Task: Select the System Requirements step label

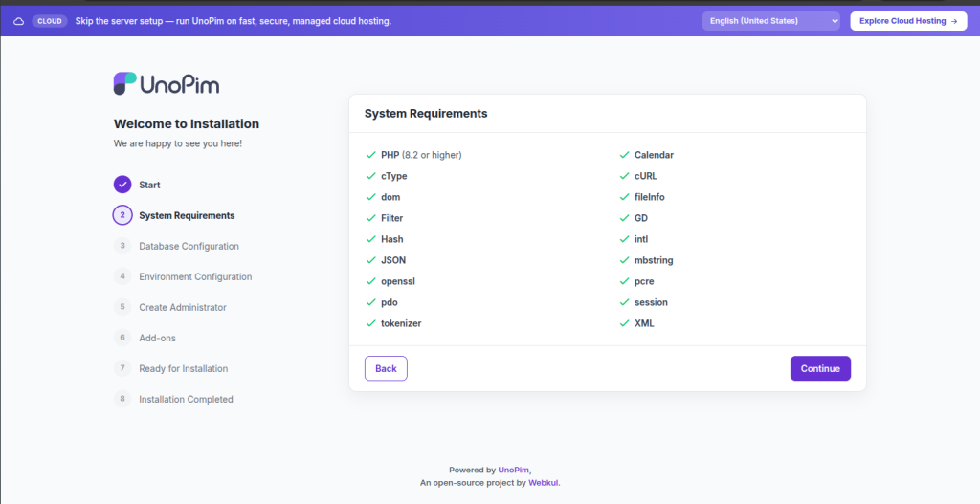Action: pos(187,215)
